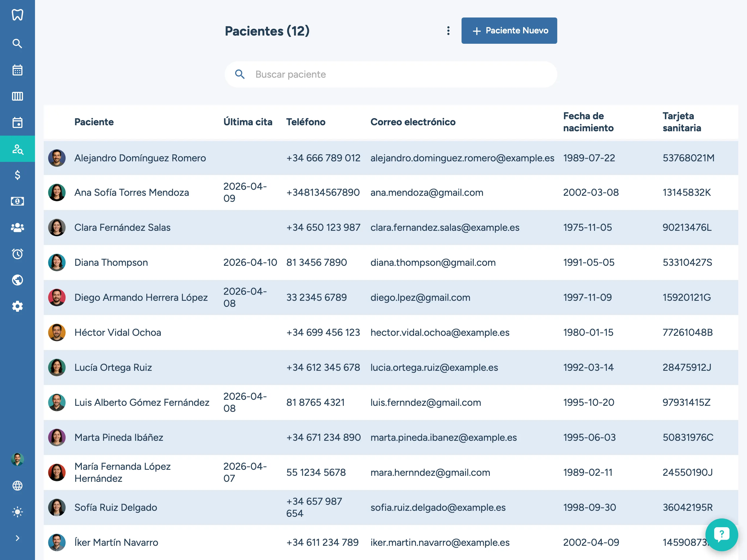Open the column board view icon

pyautogui.click(x=17, y=96)
